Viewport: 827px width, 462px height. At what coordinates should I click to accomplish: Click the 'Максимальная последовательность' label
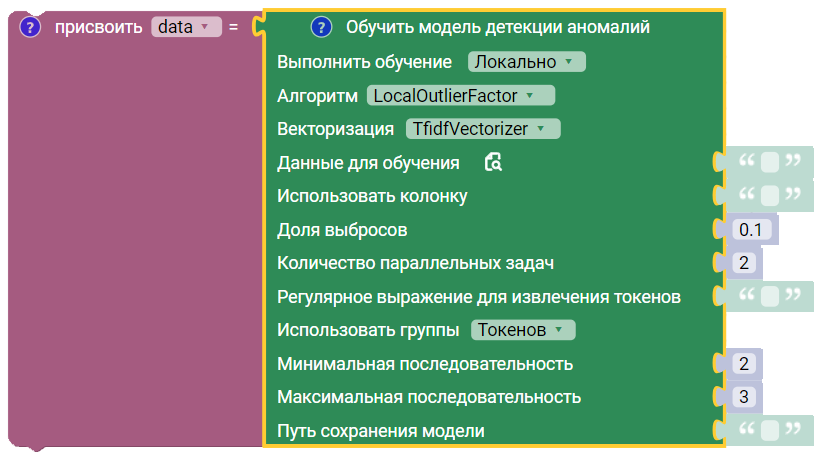tap(429, 397)
